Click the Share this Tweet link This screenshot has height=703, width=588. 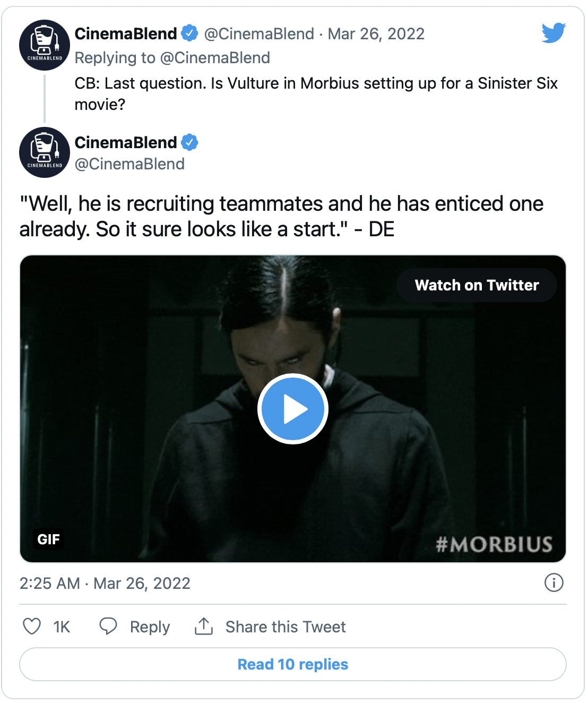[286, 627]
